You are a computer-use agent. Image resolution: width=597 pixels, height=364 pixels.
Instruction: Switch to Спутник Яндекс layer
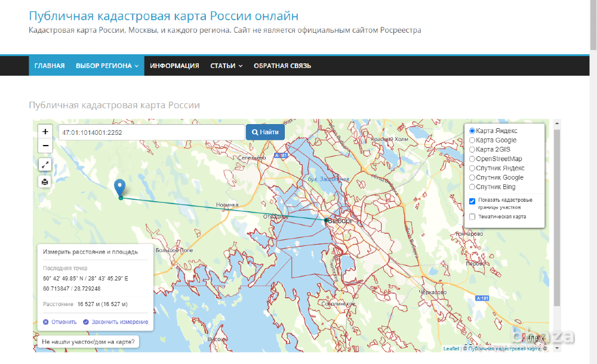click(x=472, y=168)
